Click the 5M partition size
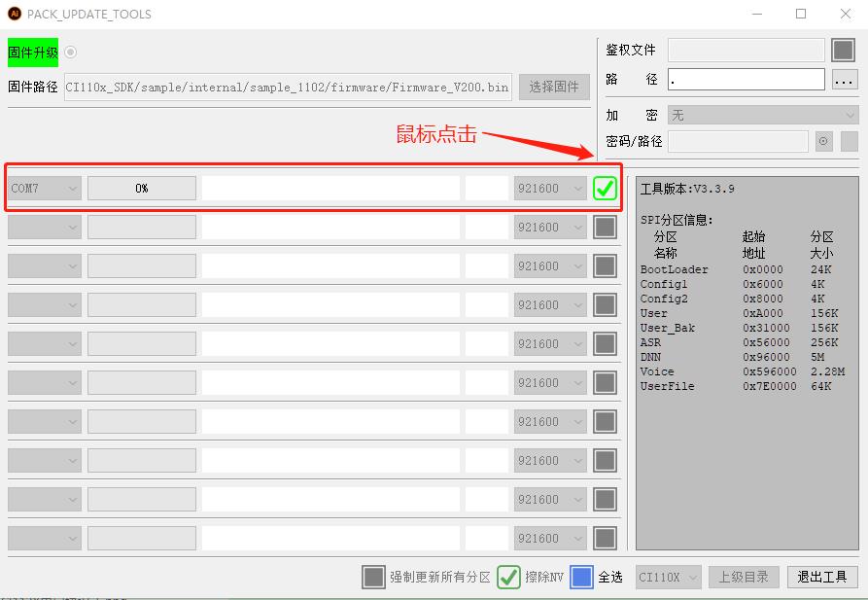Viewport: 868px width, 600px height. pyautogui.click(x=817, y=357)
